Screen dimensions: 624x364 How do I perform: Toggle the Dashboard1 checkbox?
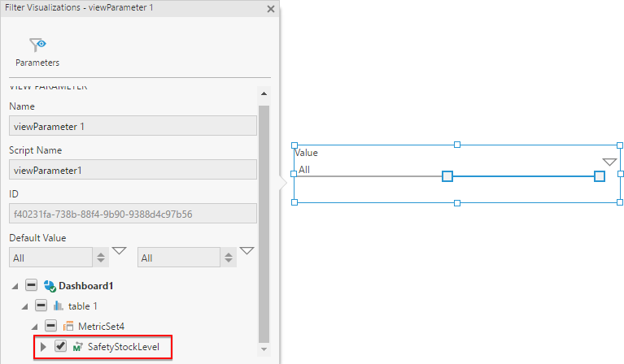pos(31,285)
